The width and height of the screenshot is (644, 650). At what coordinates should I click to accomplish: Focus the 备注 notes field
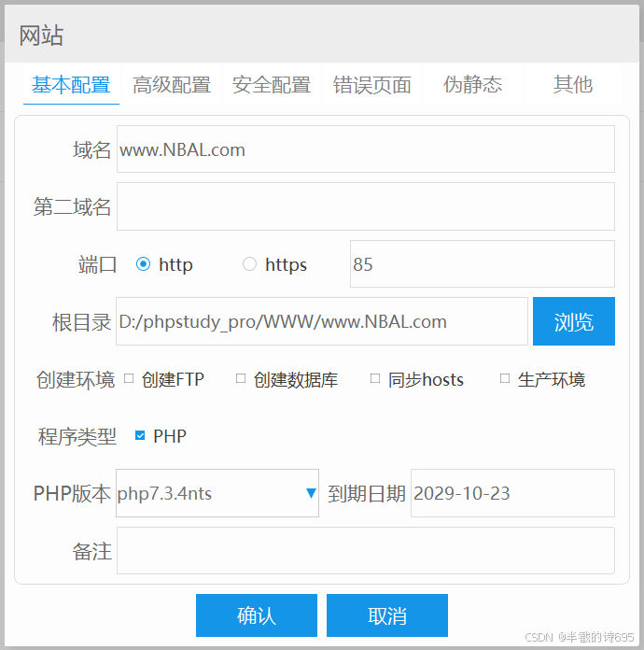tap(366, 551)
